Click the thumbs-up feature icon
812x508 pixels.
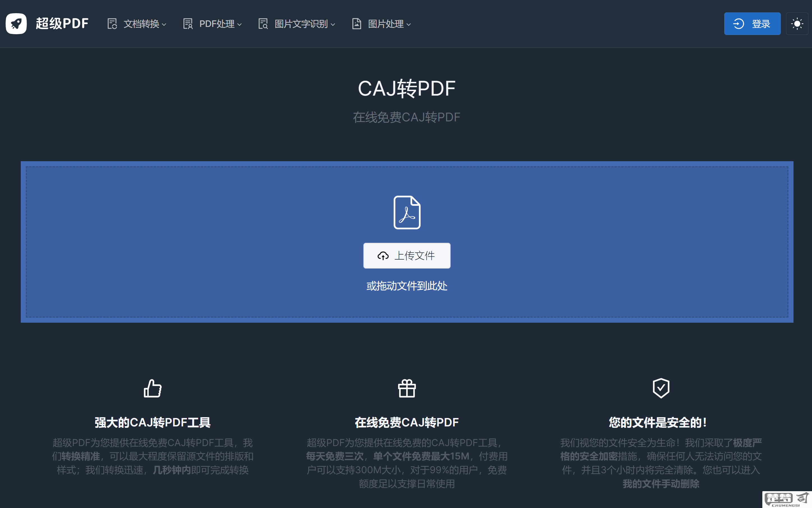tap(153, 388)
